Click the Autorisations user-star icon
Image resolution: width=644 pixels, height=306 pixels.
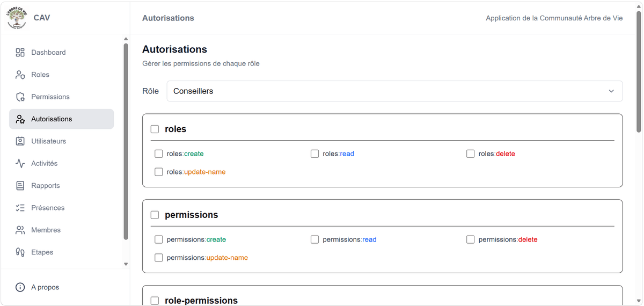tap(20, 119)
